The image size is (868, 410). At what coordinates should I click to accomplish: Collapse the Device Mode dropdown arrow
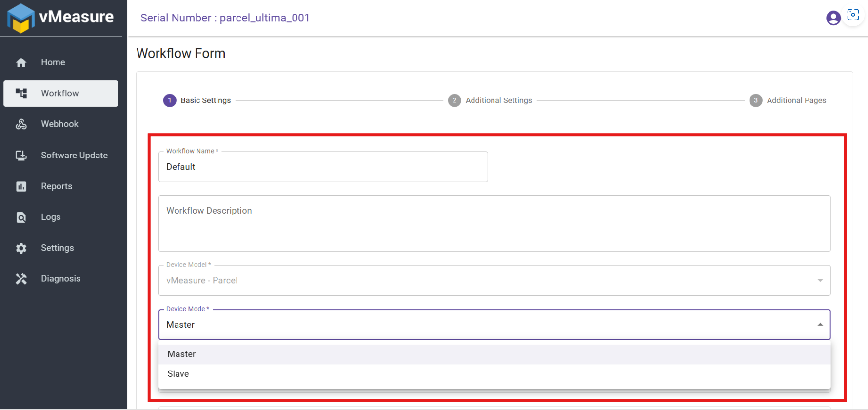coord(820,325)
